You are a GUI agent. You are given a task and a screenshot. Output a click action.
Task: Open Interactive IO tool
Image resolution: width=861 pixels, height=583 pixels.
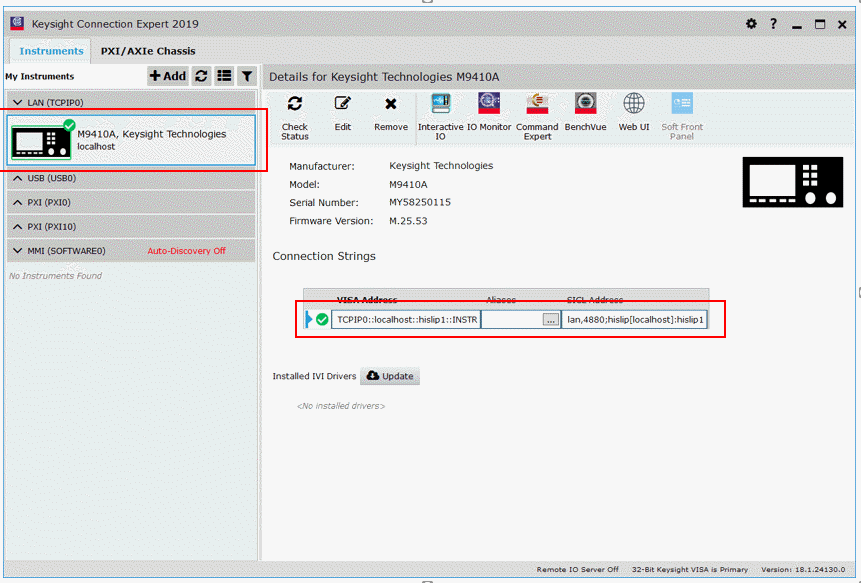(x=440, y=104)
